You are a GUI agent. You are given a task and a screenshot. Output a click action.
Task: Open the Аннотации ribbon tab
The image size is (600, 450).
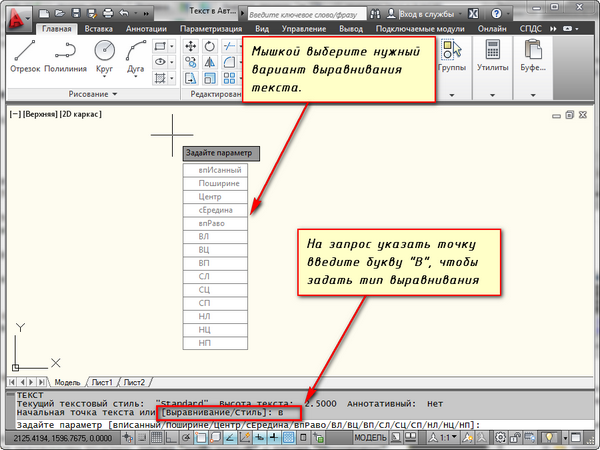(146, 29)
